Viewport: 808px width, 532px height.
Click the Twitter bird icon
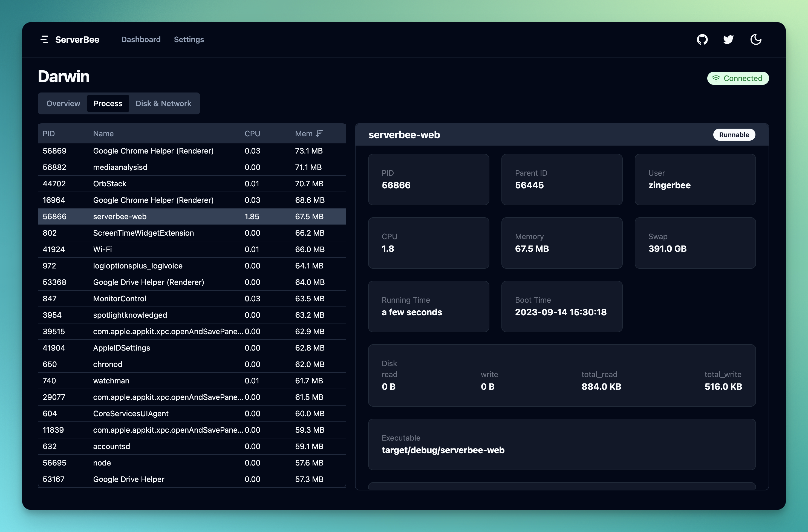728,39
